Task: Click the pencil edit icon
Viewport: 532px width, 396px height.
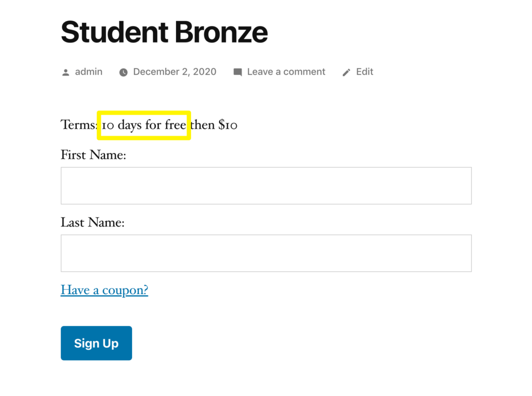Action: pyautogui.click(x=347, y=72)
